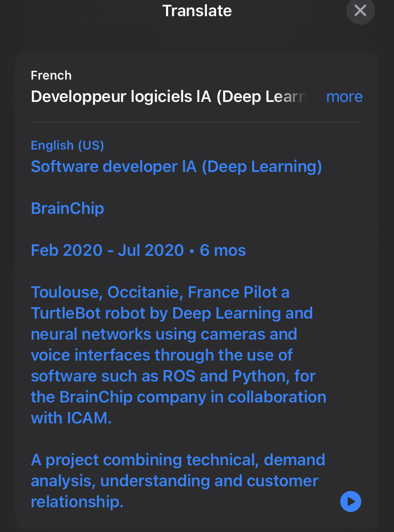Tap the final word 'relationship.'
This screenshot has width=394, height=532.
click(x=77, y=502)
